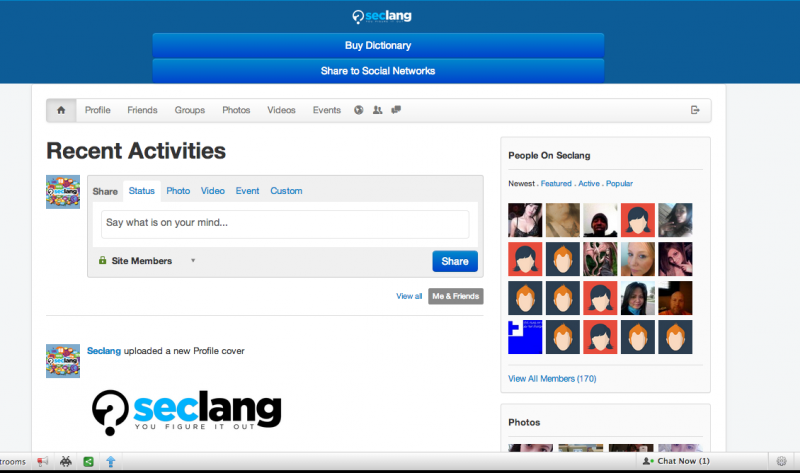
Task: Click the blue Share button
Action: tap(455, 261)
